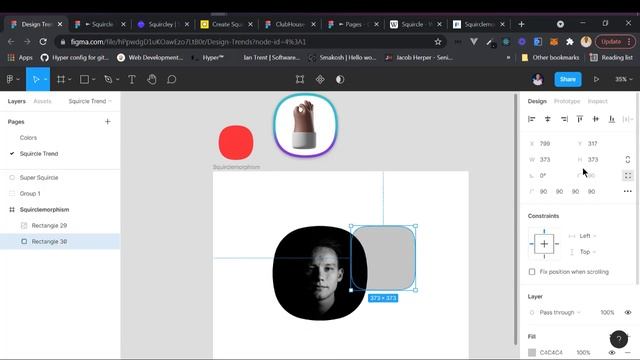Click the browser Update button
The height and width of the screenshot is (360, 640).
(615, 42)
